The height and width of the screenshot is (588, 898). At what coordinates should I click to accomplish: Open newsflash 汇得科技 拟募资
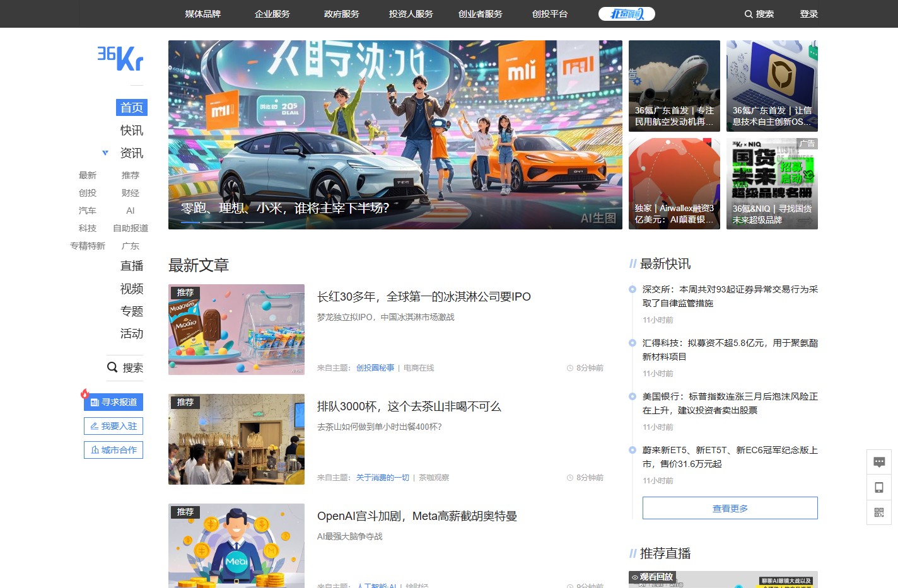point(730,350)
